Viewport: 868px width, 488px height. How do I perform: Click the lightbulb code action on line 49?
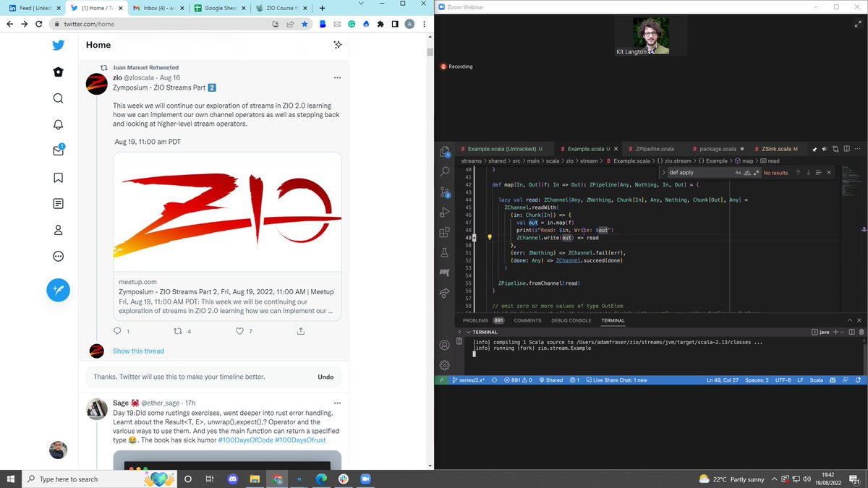pyautogui.click(x=490, y=237)
